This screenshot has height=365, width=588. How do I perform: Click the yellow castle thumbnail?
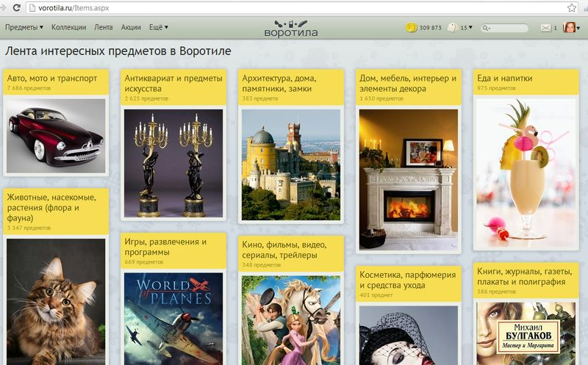pyautogui.click(x=291, y=165)
